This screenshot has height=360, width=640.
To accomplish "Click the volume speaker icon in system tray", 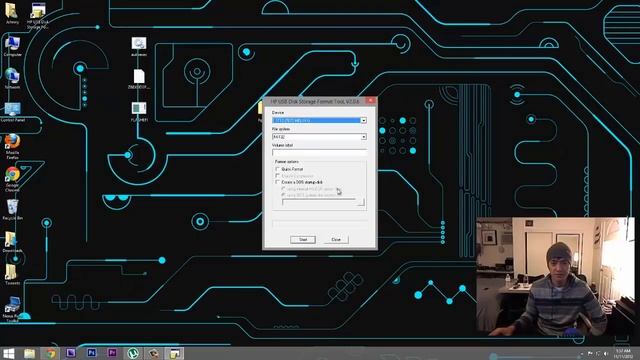I will coord(606,353).
